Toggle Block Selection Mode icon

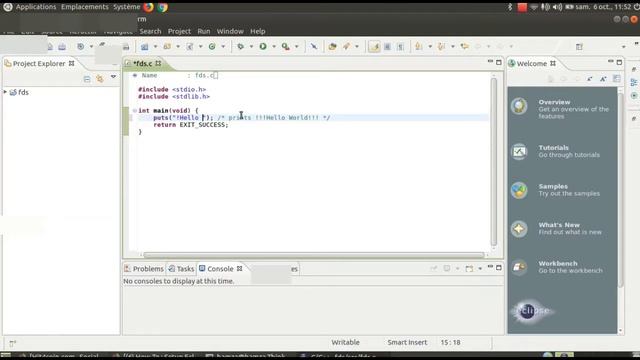[387, 47]
